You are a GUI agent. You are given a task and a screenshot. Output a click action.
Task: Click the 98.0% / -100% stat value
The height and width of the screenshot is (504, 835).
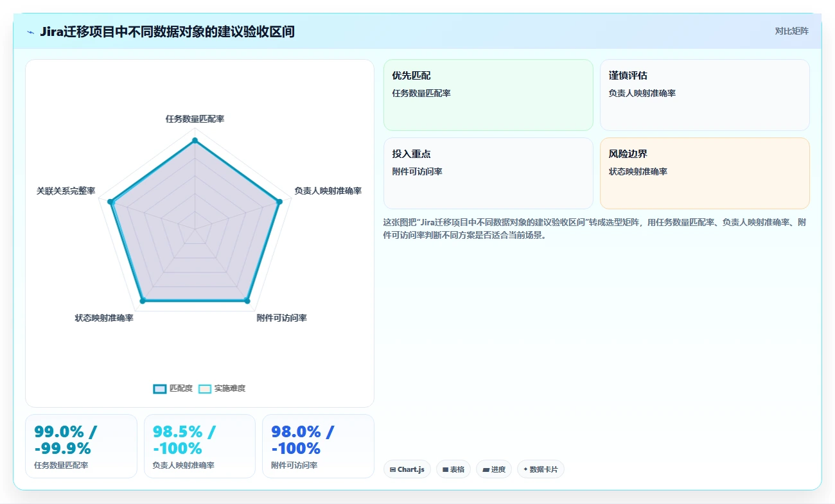coord(303,440)
